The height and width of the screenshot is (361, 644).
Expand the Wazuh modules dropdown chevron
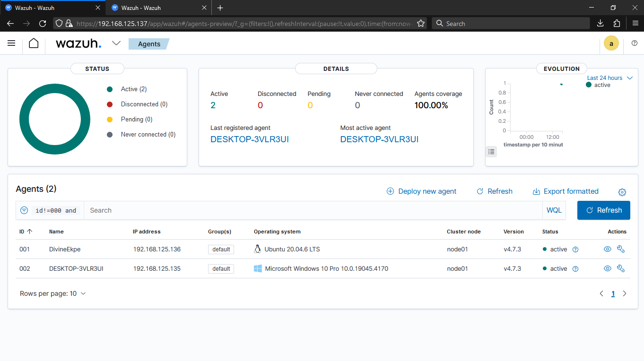116,43
